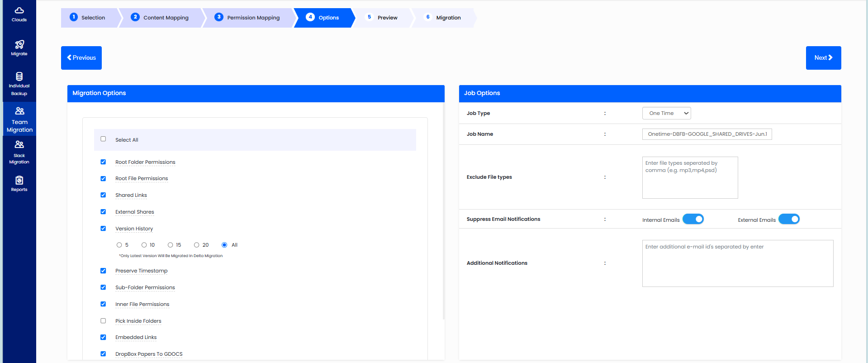The image size is (868, 363).
Task: Jump to step 6 Migration
Action: [x=443, y=18]
